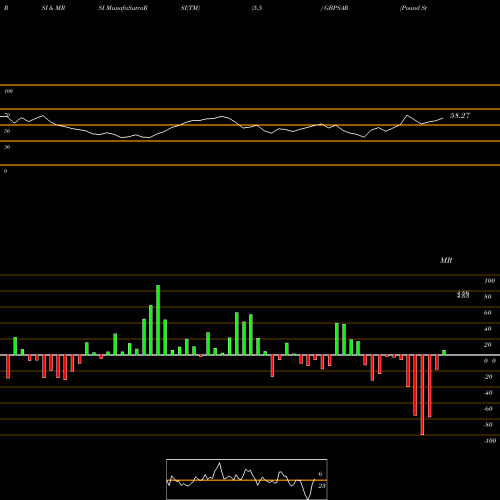The width and height of the screenshot is (500, 500).
Task: Click the 'SI(TM)' header label
Action: pyautogui.click(x=190, y=8)
